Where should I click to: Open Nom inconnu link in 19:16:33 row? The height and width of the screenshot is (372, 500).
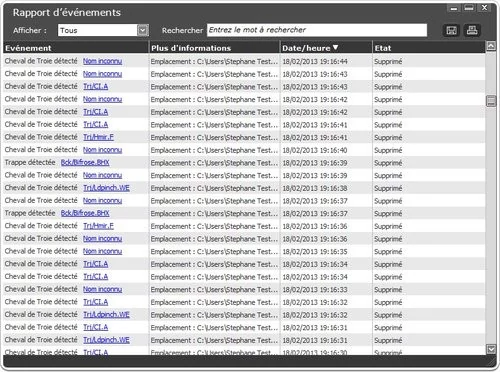point(102,289)
